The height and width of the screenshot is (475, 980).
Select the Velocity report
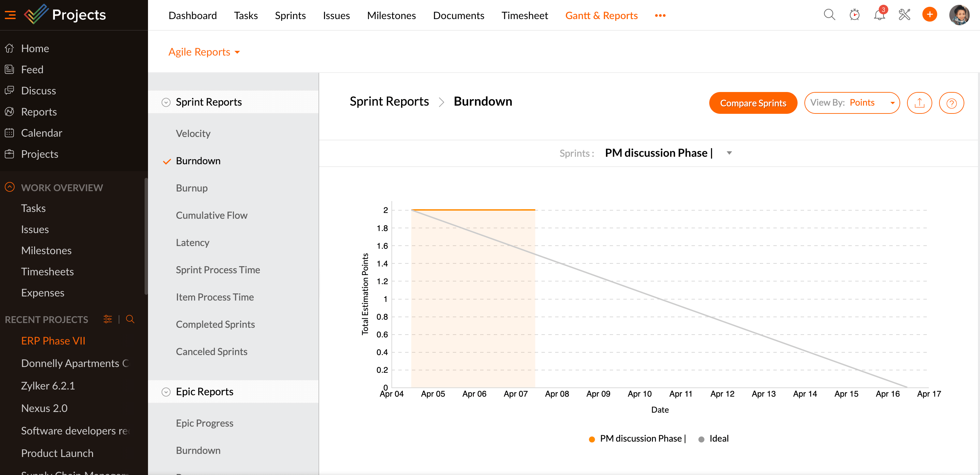(x=193, y=134)
